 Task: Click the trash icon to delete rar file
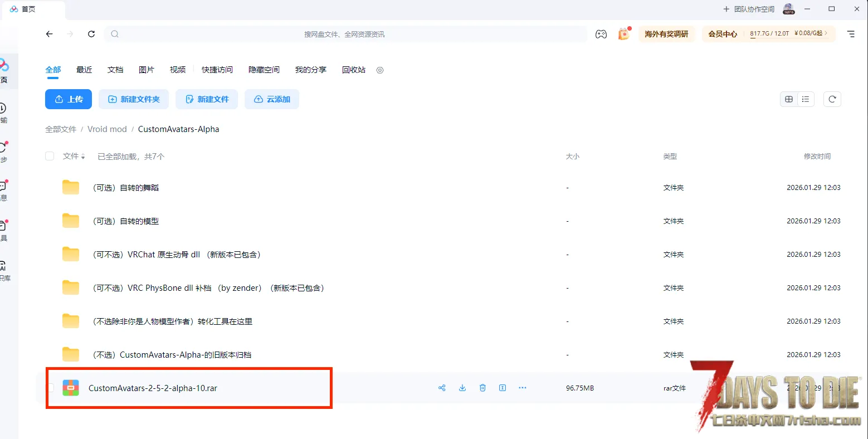point(482,388)
